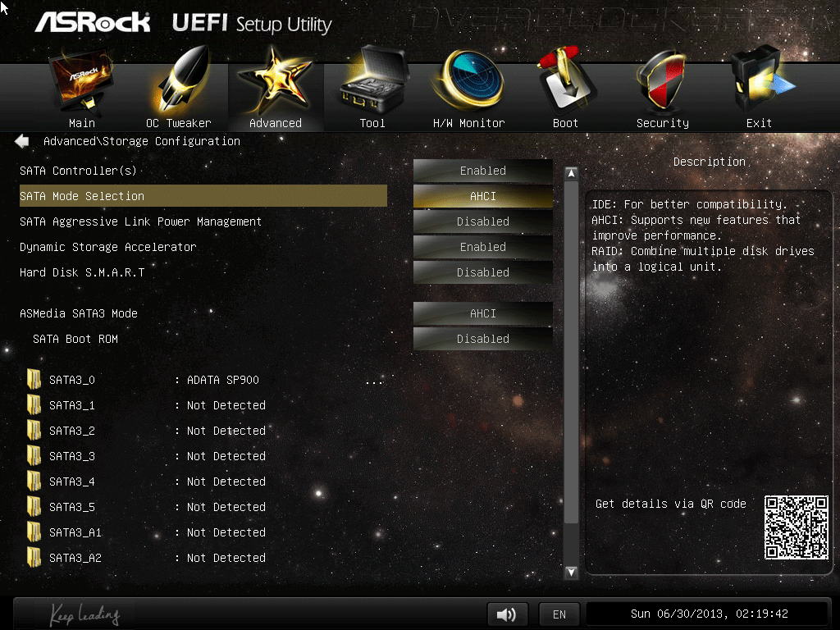Change SATA Controller(s) Enabled value
The height and width of the screenshot is (630, 840).
(x=482, y=171)
